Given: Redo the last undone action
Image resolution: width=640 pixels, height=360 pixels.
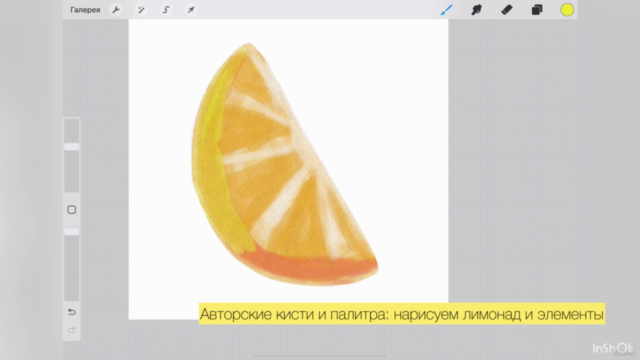Looking at the screenshot, I should pos(71,330).
